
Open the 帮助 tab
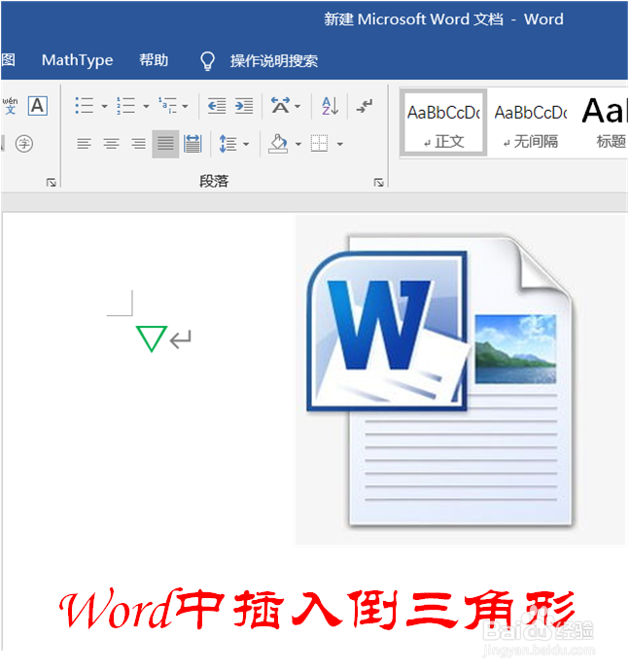[154, 60]
